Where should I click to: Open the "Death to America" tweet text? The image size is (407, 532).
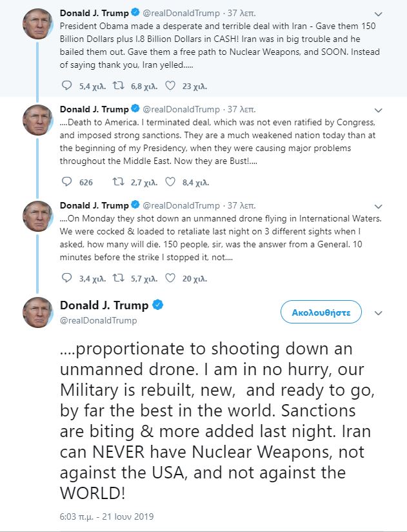(x=218, y=142)
